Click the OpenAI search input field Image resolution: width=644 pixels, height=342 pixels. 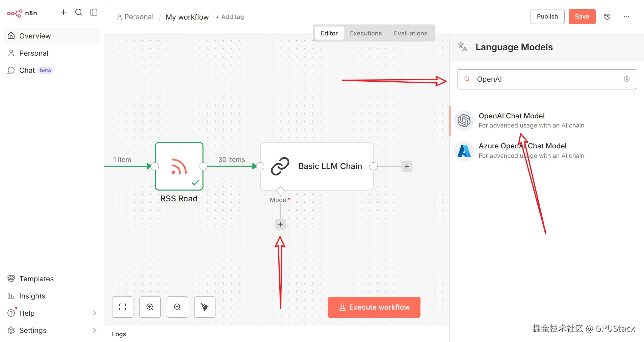[x=547, y=79]
